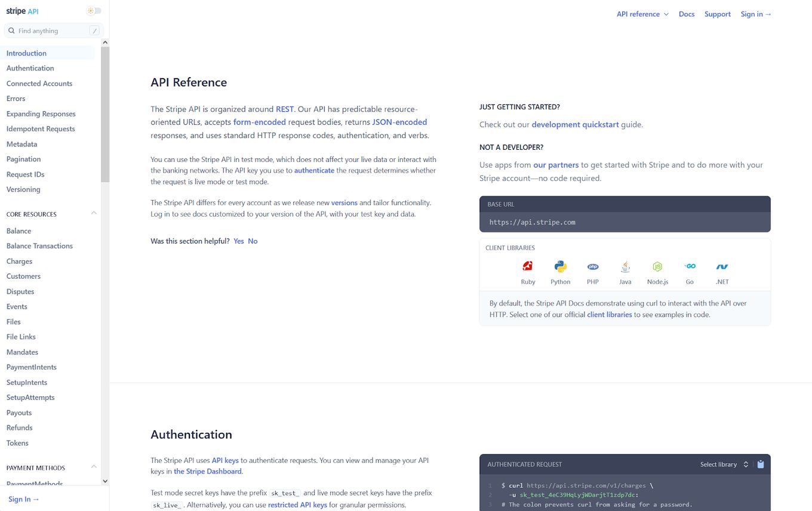Collapse the Payment Methods section
This screenshot has width=812, height=511.
94,467
